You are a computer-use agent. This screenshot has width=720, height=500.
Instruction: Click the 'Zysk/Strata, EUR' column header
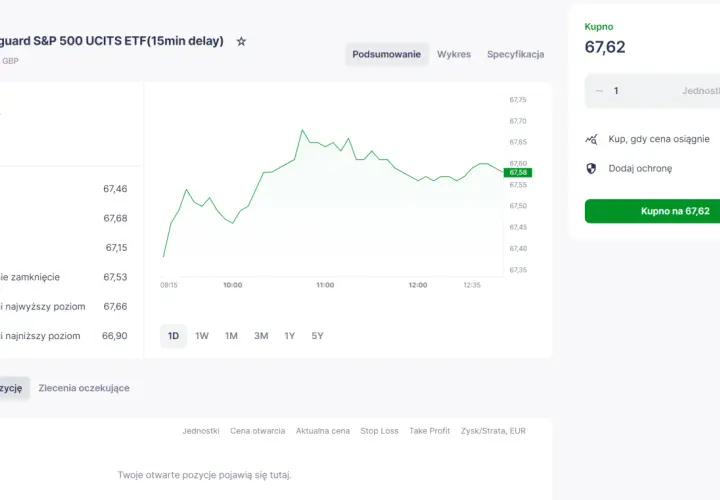coord(493,431)
